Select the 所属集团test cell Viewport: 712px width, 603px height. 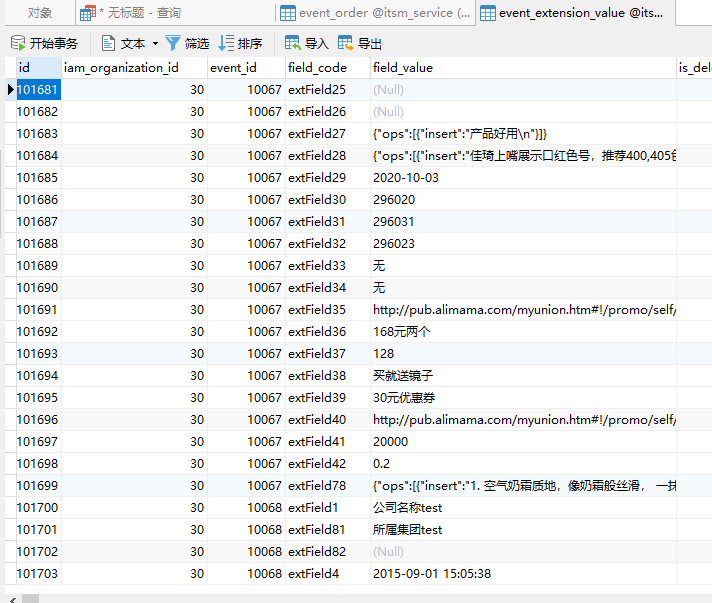(523, 530)
